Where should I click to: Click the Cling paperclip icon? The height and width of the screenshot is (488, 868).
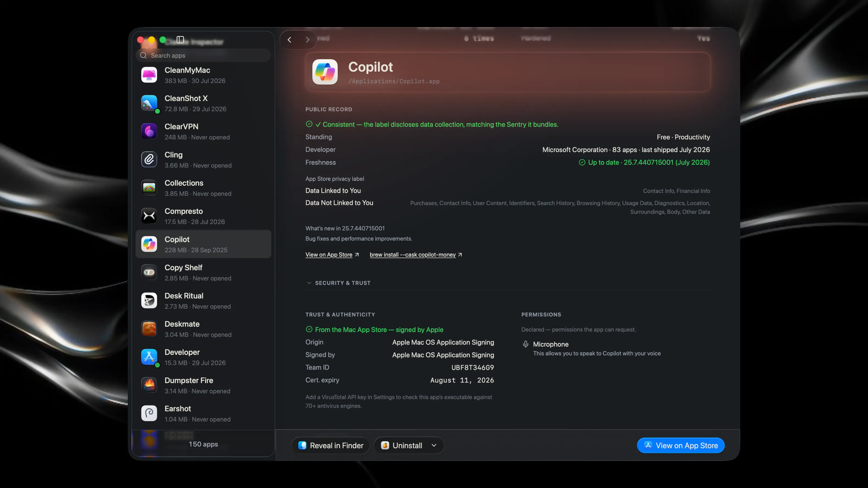pos(149,160)
